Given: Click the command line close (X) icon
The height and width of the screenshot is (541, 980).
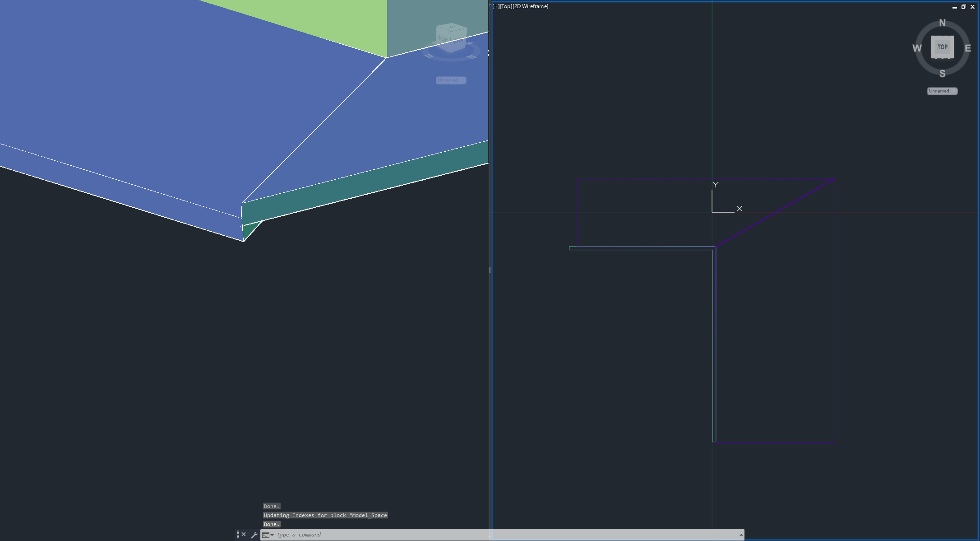Looking at the screenshot, I should point(244,534).
